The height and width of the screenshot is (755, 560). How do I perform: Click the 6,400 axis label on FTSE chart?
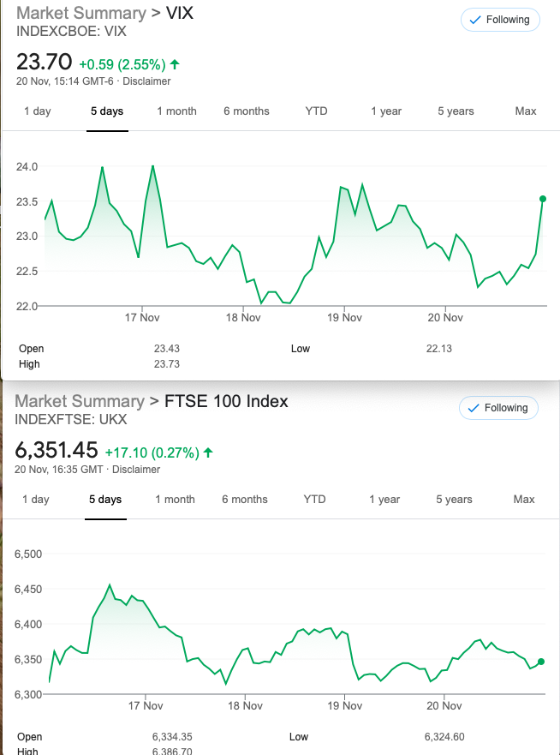28,624
